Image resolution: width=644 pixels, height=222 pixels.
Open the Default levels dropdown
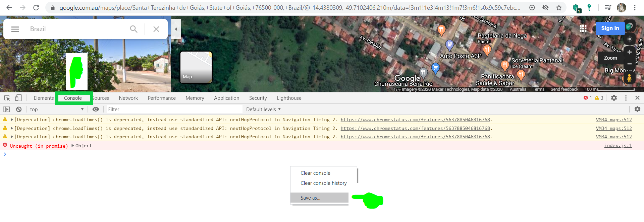pos(263,109)
